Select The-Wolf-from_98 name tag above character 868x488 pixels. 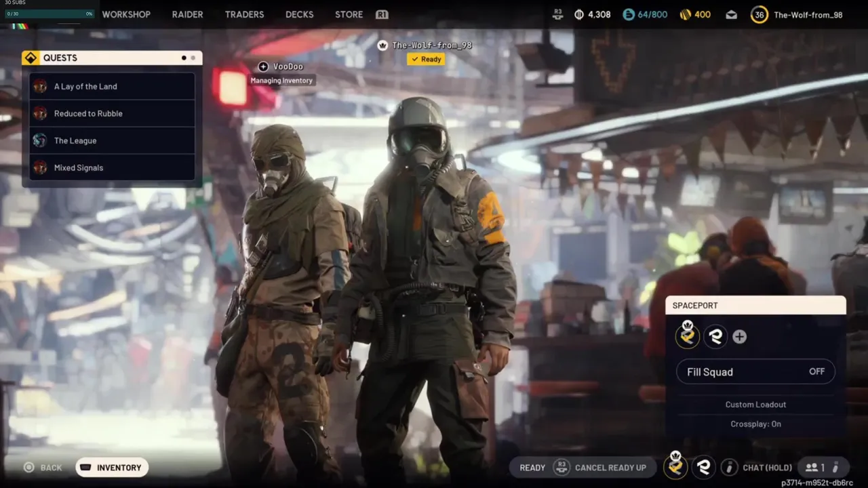432,45
